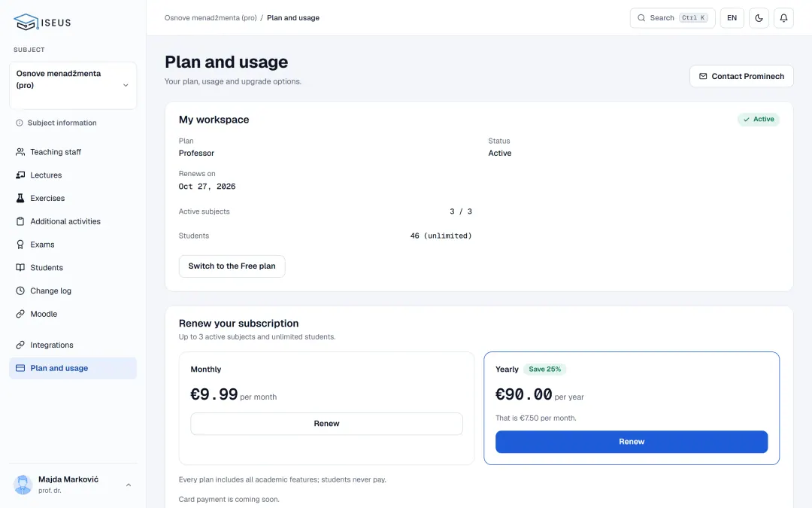The width and height of the screenshot is (812, 508).
Task: Open the EN language switcher
Action: (x=732, y=18)
